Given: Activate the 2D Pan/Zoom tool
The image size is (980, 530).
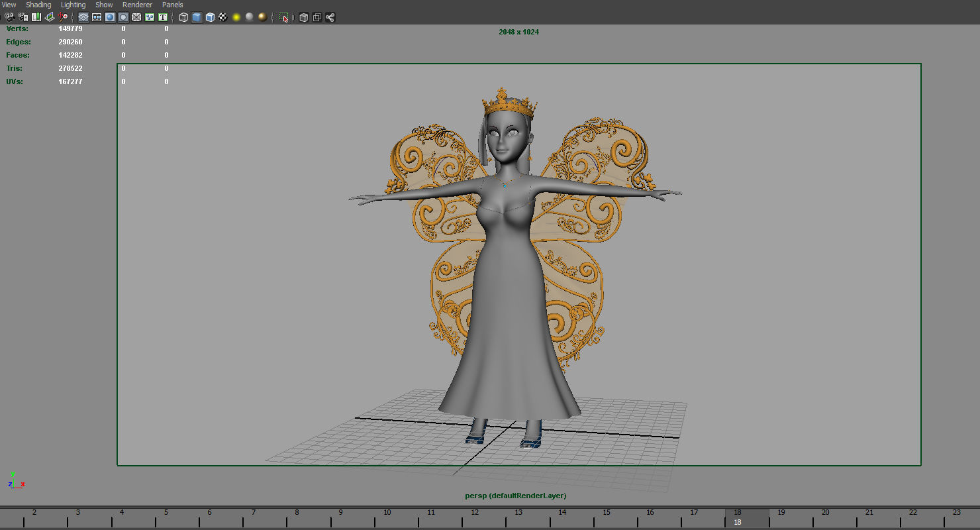Looking at the screenshot, I should [x=64, y=17].
